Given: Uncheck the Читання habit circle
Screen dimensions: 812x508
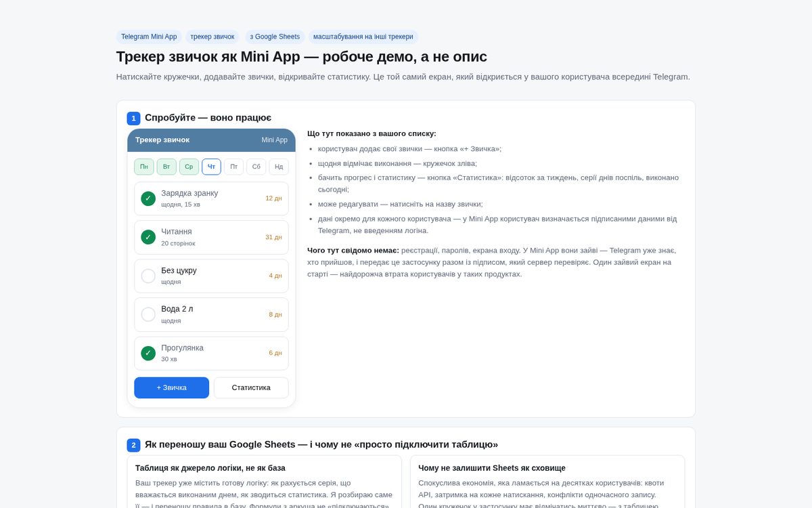Looking at the screenshot, I should [148, 237].
